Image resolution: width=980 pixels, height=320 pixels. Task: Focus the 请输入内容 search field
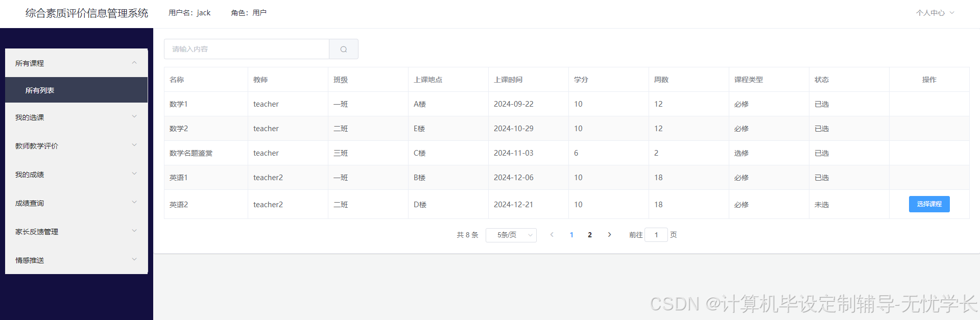pos(247,49)
